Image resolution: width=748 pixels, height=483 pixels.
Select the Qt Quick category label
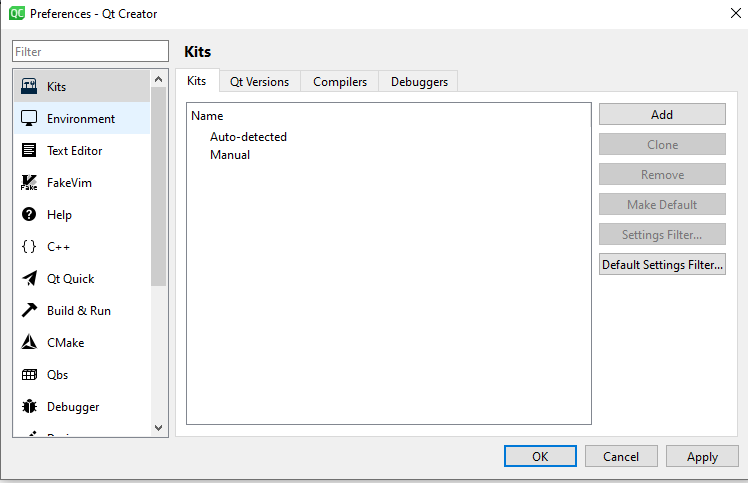point(71,279)
